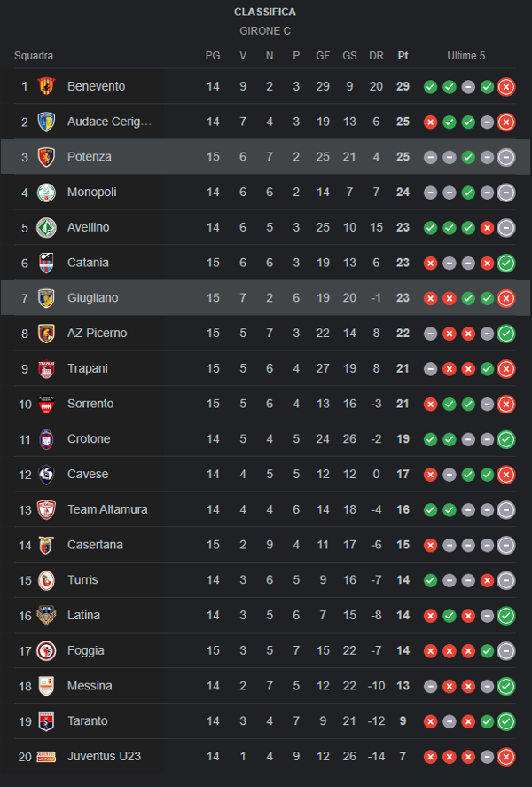Open the Team Altamura team page
The height and width of the screenshot is (787, 532).
pos(107,509)
